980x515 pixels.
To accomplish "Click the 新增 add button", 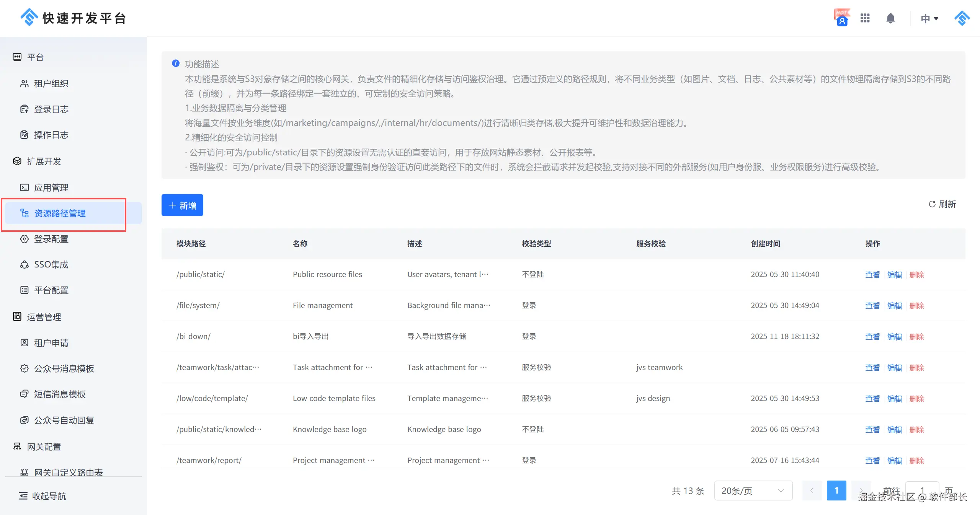I will point(182,205).
